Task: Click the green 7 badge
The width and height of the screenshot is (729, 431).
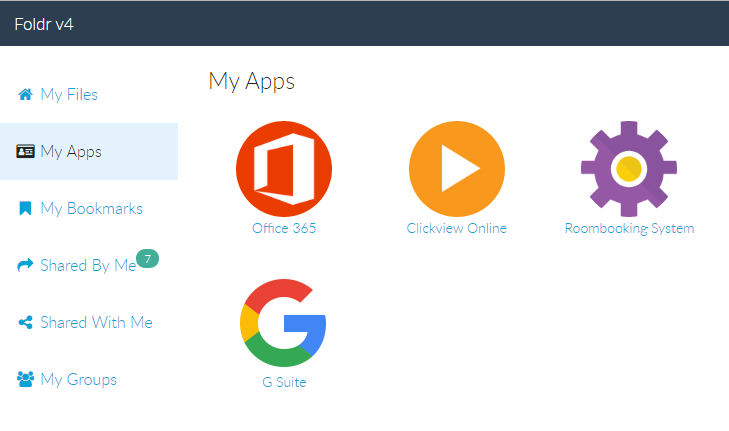Action: [x=147, y=259]
